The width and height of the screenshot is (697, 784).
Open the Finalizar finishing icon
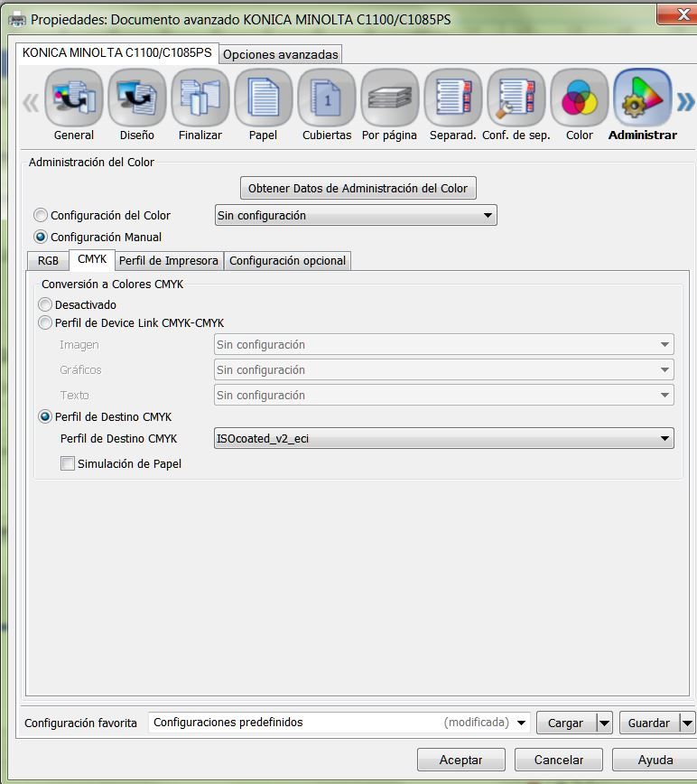200,98
